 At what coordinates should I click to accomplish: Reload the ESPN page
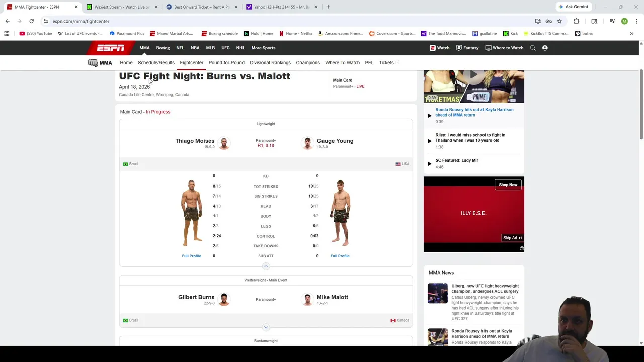point(31,21)
